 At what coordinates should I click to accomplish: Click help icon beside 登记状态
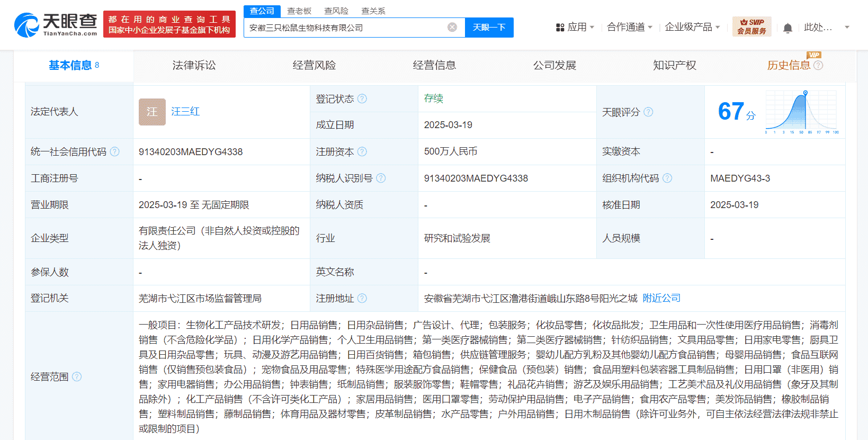pos(362,99)
